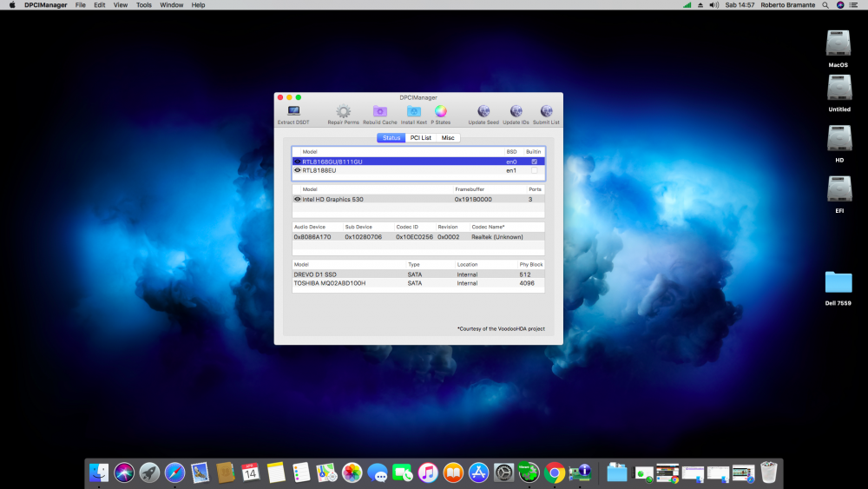Open Photos from the Dock

pos(352,473)
